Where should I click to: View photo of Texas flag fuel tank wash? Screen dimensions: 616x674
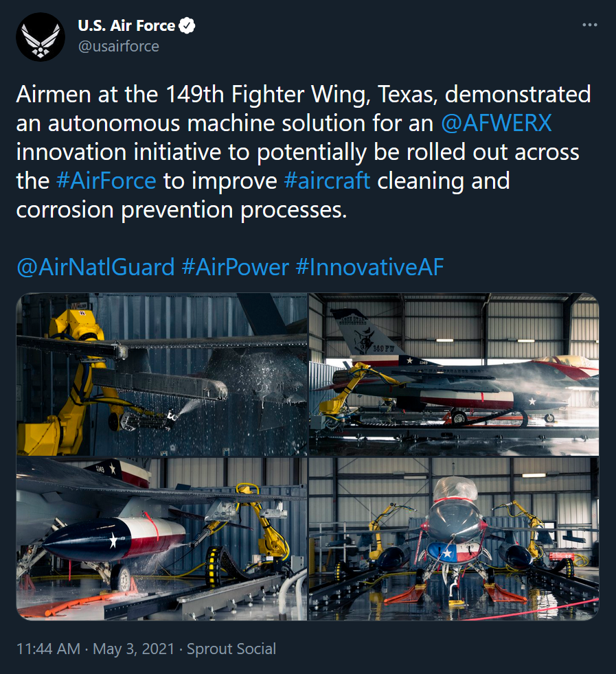click(162, 539)
